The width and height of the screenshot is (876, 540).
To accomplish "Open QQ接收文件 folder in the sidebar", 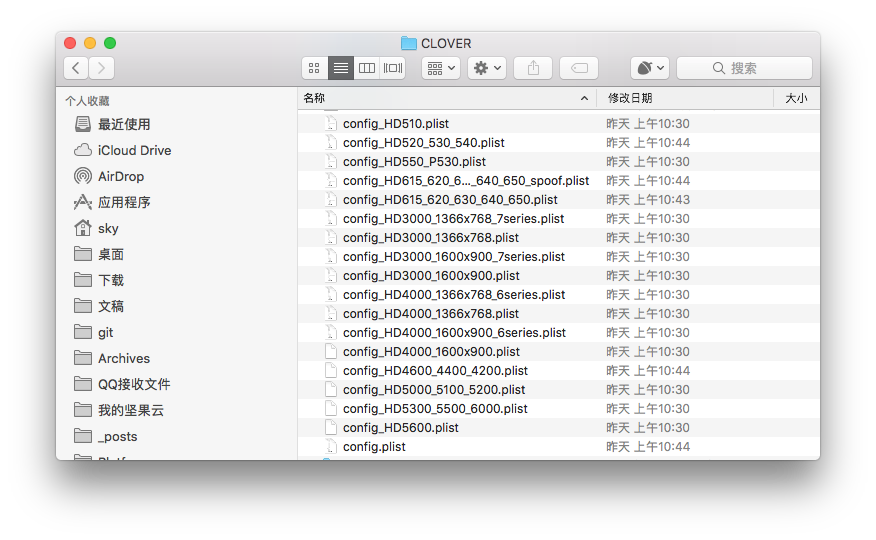I will pos(134,384).
